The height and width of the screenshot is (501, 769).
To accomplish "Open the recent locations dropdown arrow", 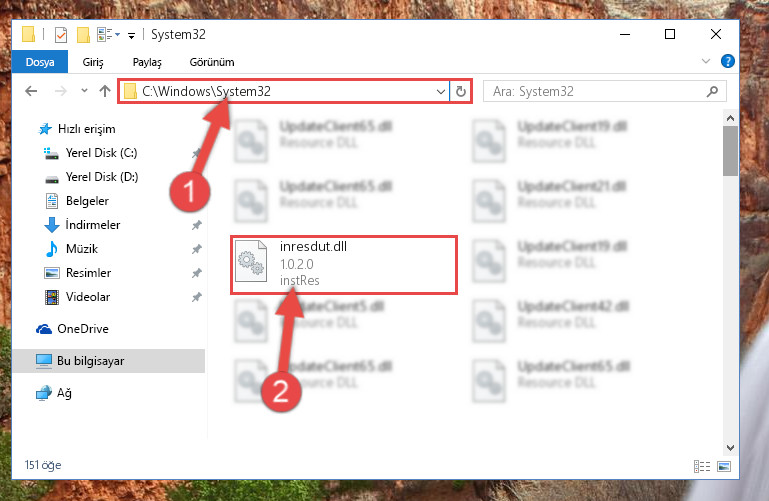I will click(84, 91).
